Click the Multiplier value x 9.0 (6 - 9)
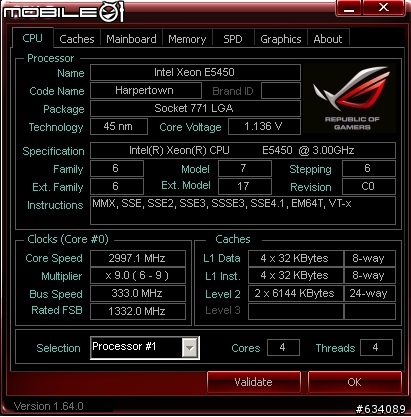Screen dimensions: 411x417 click(138, 276)
